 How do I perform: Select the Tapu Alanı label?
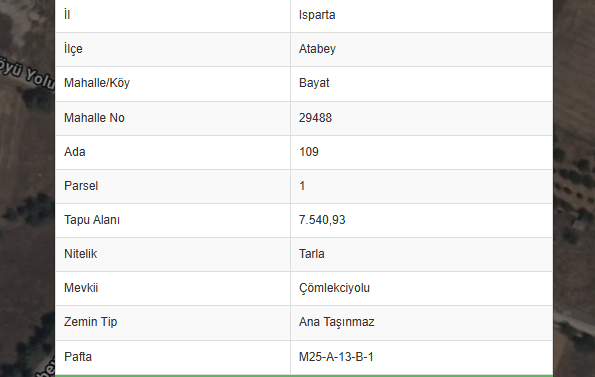[x=91, y=220]
